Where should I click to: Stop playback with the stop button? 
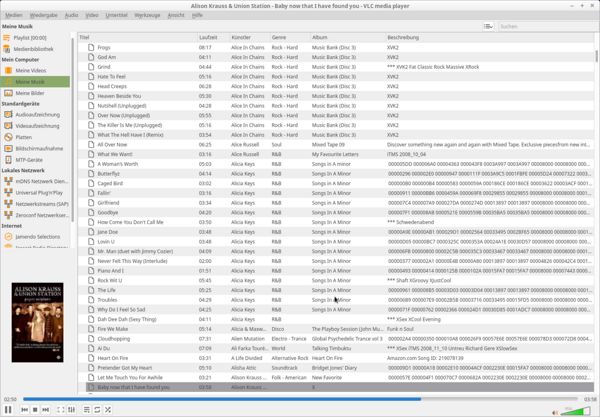35,409
